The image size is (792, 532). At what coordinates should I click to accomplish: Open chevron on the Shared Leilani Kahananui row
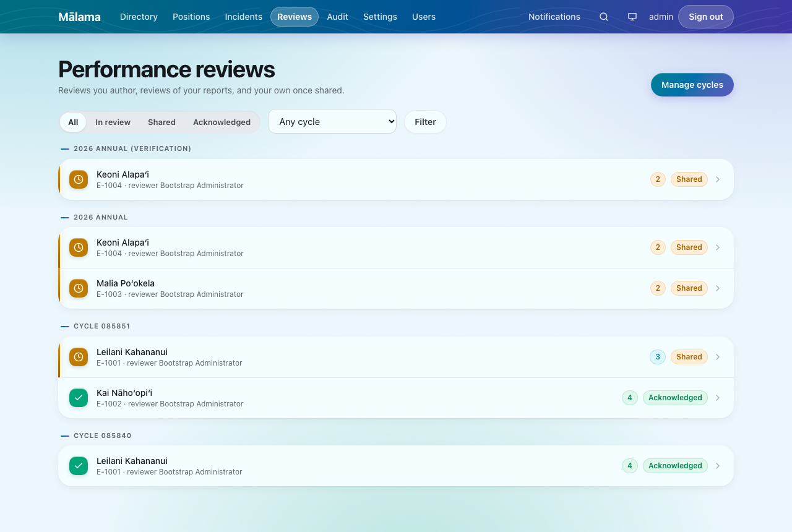(x=718, y=357)
